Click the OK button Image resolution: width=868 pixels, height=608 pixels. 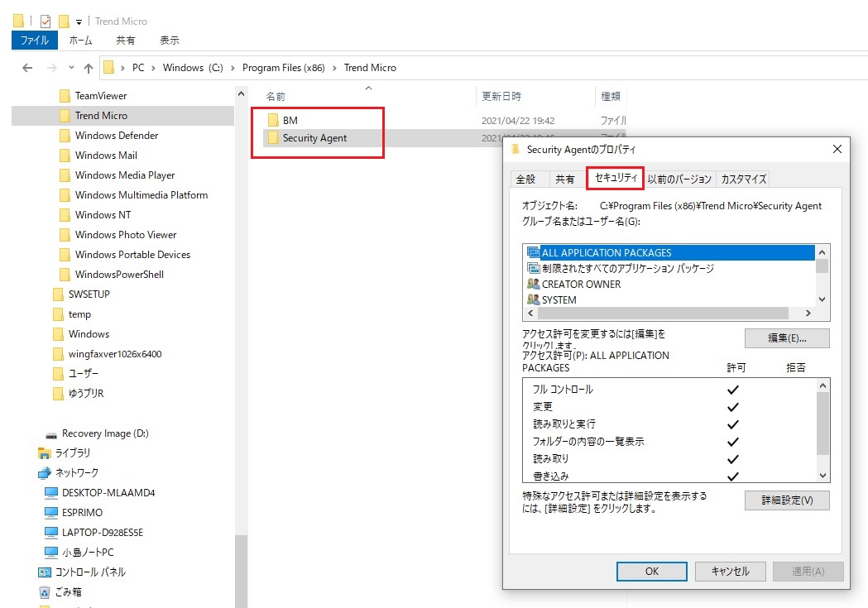click(651, 571)
